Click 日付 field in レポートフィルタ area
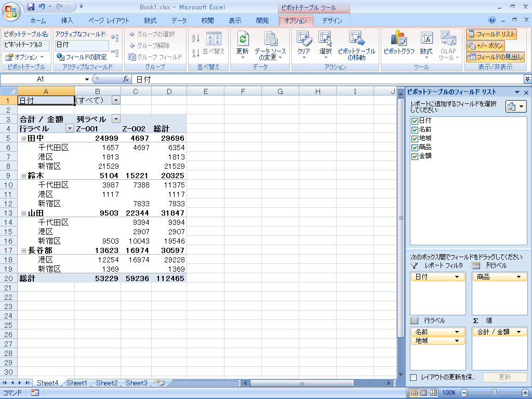Image resolution: width=532 pixels, height=399 pixels. coord(437,277)
